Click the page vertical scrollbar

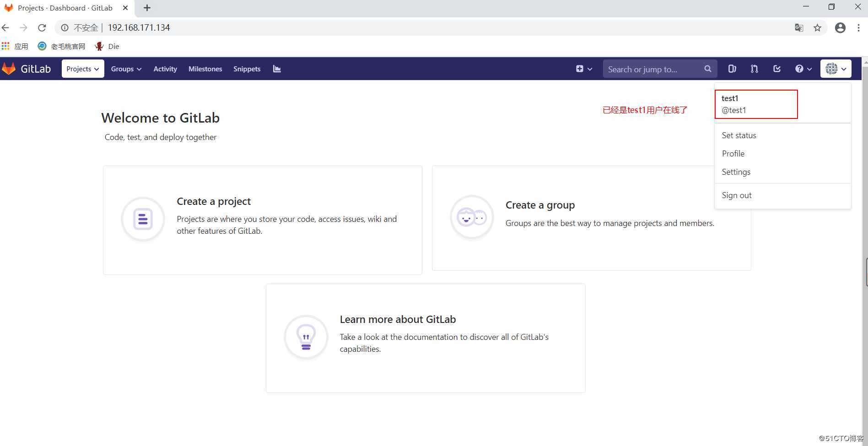tap(865, 252)
